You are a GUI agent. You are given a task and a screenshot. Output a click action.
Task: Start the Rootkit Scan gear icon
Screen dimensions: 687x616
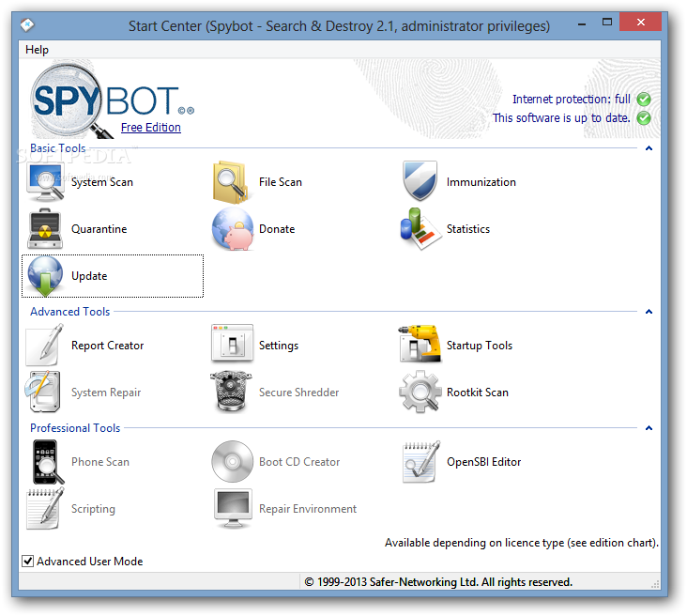click(x=420, y=392)
